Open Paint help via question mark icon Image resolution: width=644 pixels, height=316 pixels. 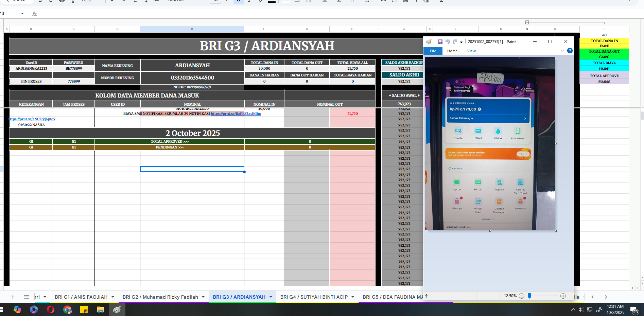click(570, 51)
